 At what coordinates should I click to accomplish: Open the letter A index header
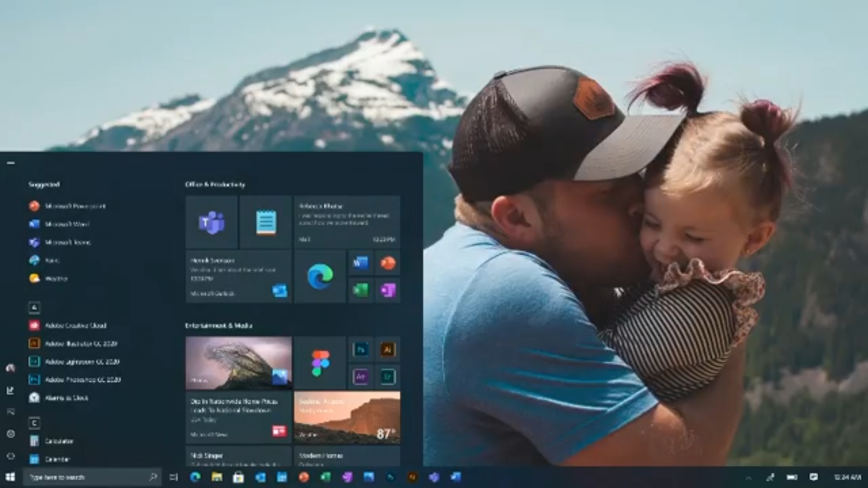pyautogui.click(x=34, y=308)
